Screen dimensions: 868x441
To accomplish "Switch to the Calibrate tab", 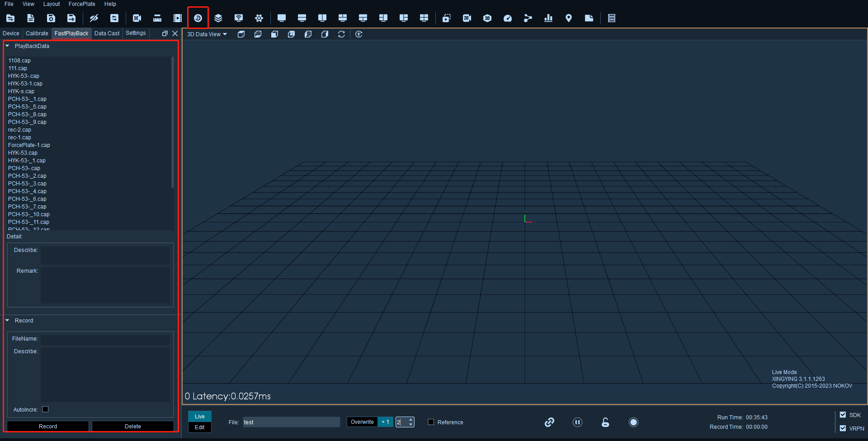I will (x=37, y=33).
